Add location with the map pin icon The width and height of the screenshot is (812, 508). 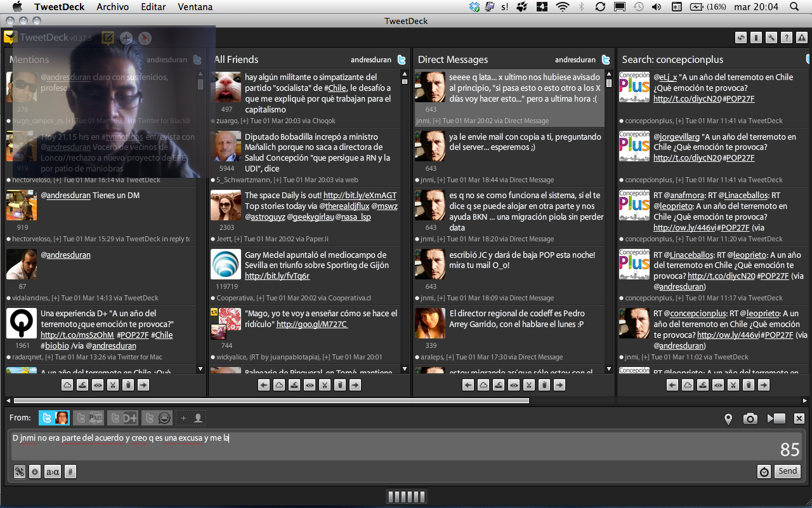point(728,418)
